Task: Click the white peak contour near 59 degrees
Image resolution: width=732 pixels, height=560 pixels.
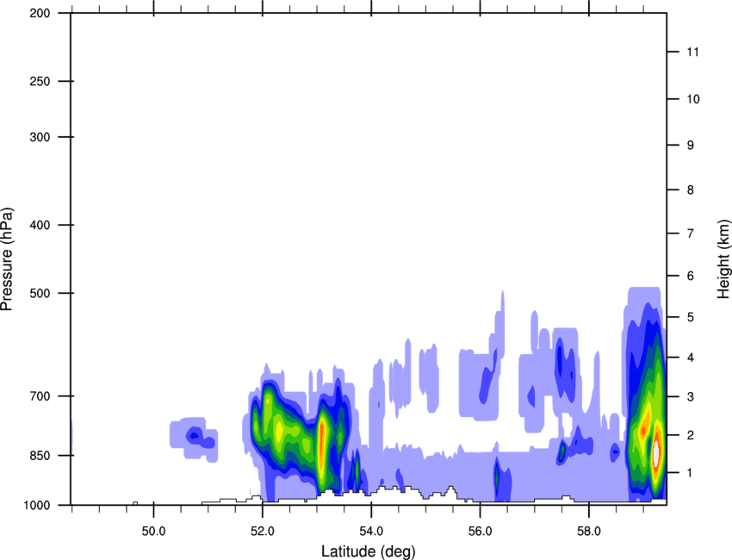Action: [x=656, y=453]
